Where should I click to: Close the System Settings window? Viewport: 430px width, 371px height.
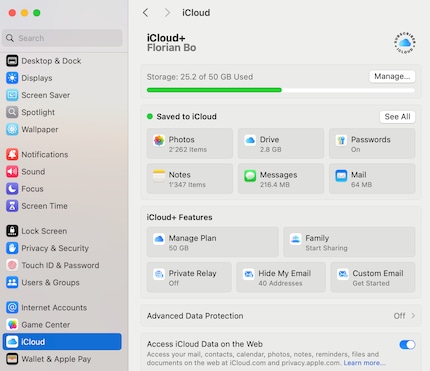[x=12, y=13]
